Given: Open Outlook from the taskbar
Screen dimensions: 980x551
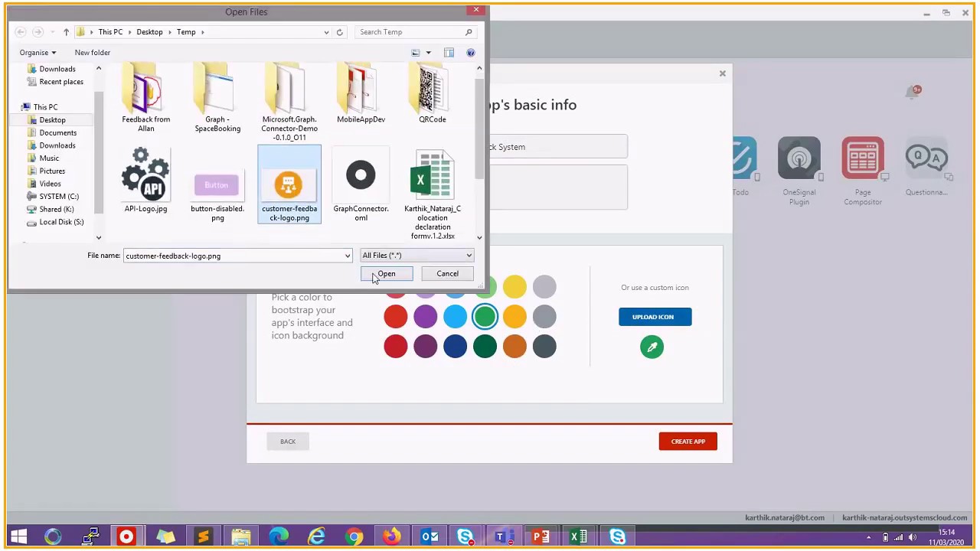Looking at the screenshot, I should point(429,537).
